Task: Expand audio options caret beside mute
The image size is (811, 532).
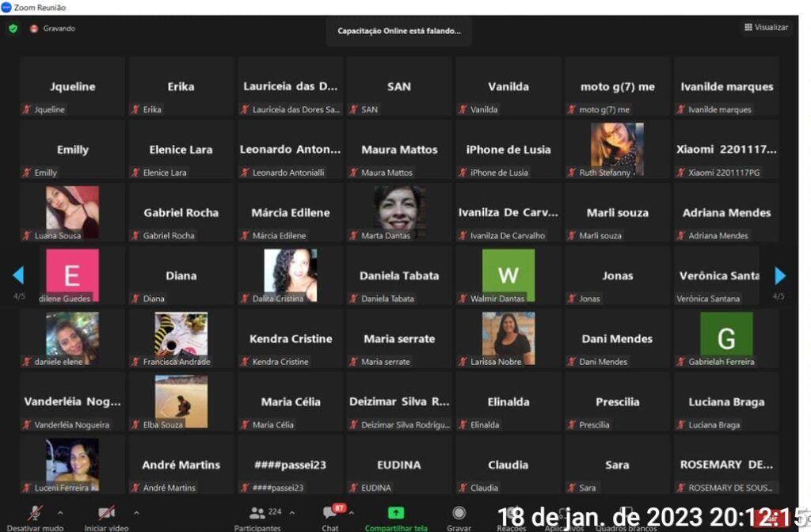Action: (x=59, y=513)
